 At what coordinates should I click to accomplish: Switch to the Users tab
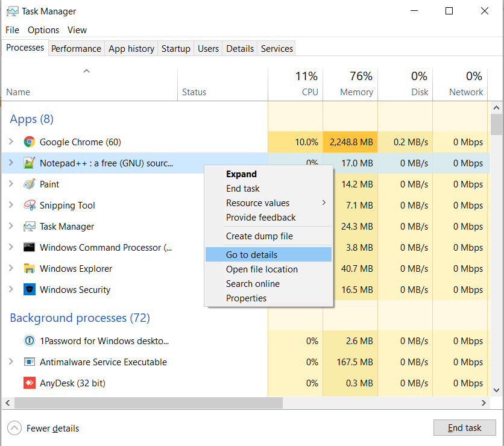point(208,49)
